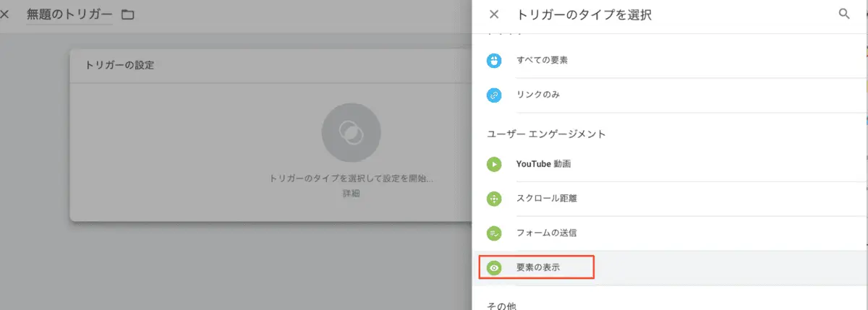Select the リンクのみ link icon

[494, 95]
